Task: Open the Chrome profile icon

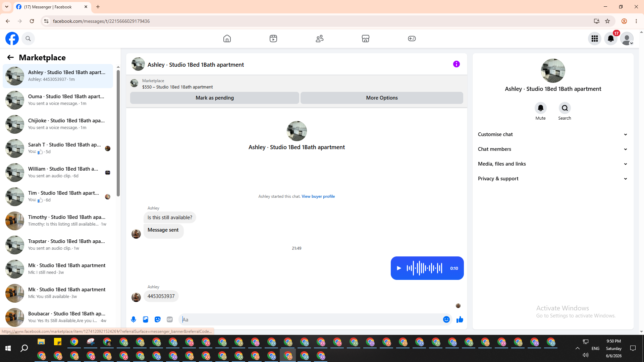Action: 624,21
